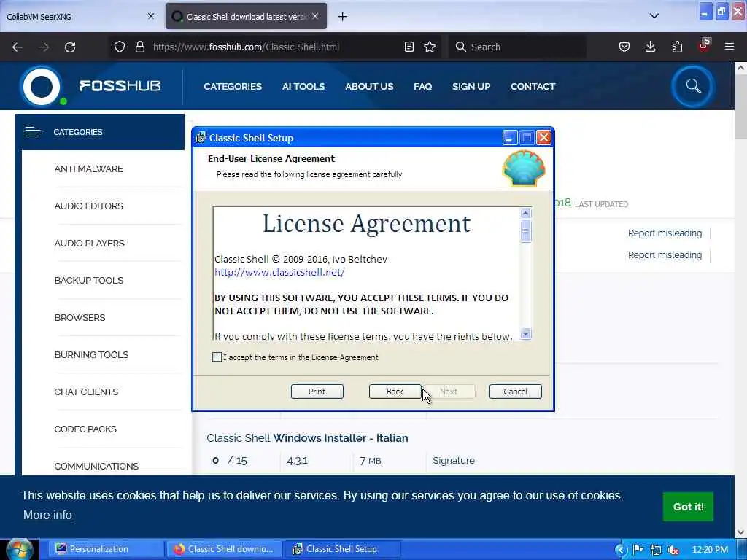Viewport: 747px width, 560px height.
Task: Select the BURNING TOOLS category
Action: click(91, 355)
